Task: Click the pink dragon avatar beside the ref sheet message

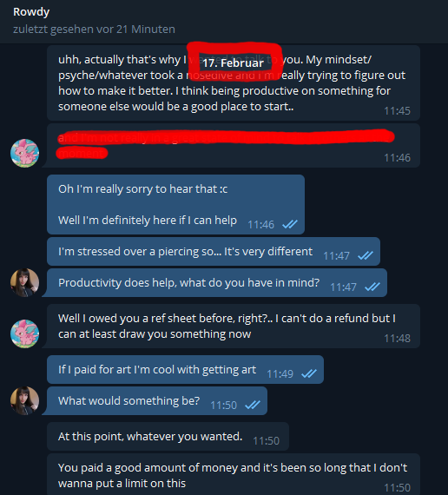Action: click(24, 333)
